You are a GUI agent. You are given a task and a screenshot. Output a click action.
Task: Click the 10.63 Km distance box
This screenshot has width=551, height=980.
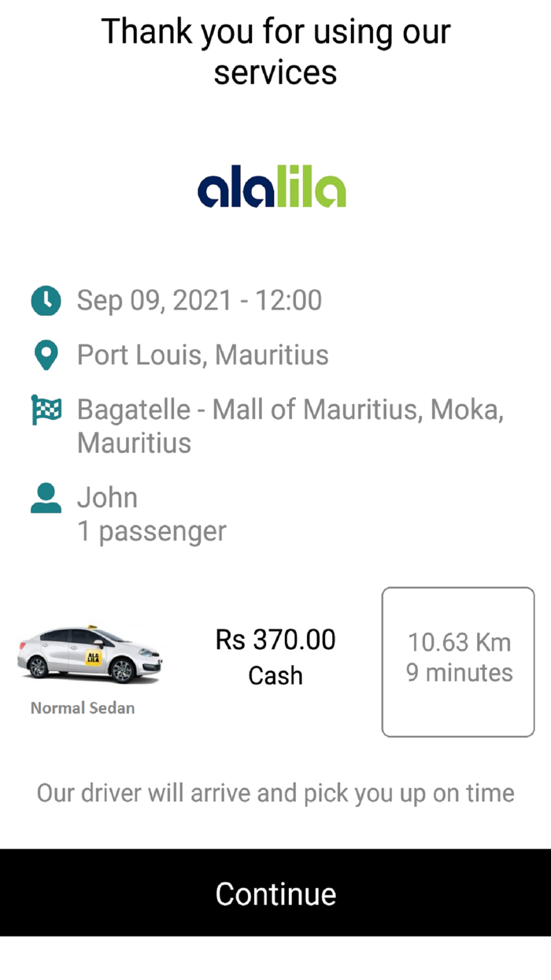point(457,642)
